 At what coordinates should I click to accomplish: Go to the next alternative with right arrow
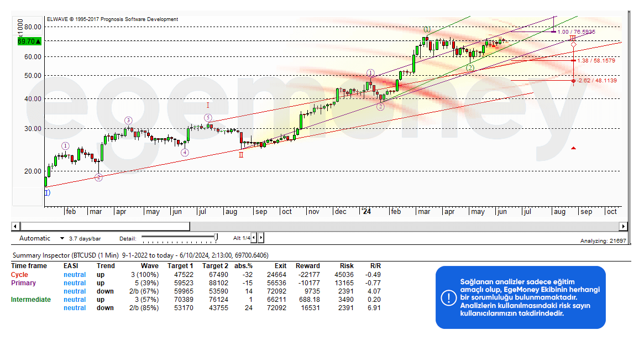[x=261, y=238]
